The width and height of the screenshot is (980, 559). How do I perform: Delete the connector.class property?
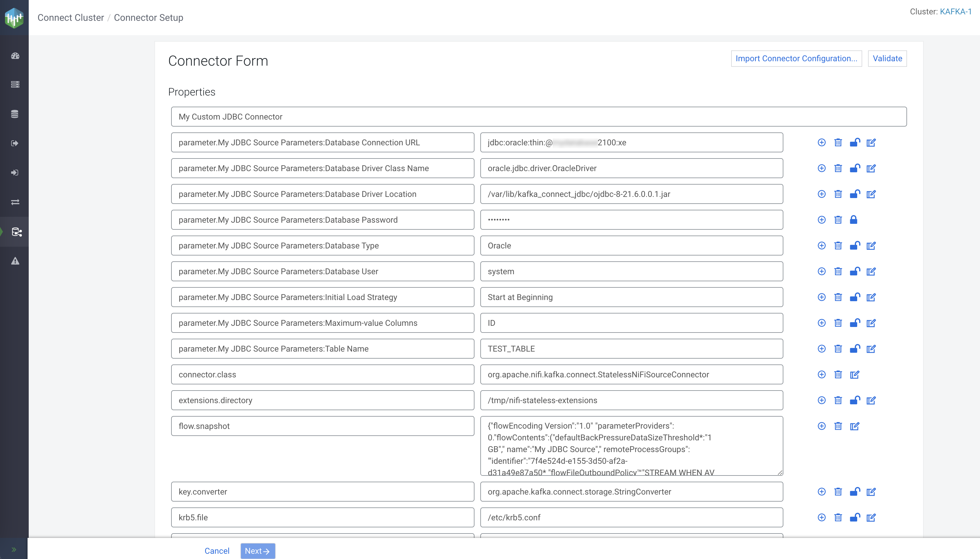pos(838,374)
